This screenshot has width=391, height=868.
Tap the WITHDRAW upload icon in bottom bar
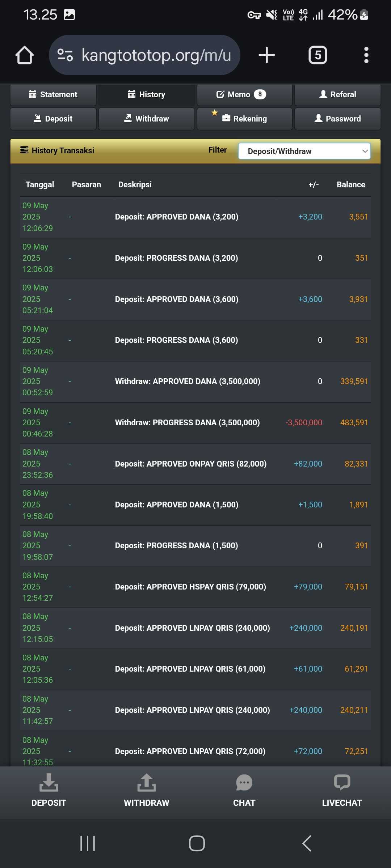click(146, 783)
